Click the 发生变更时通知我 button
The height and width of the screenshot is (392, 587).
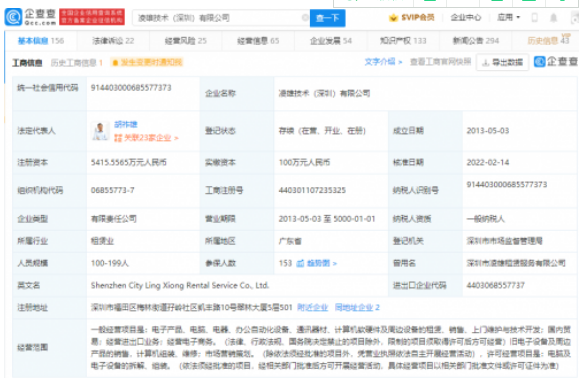(x=147, y=63)
